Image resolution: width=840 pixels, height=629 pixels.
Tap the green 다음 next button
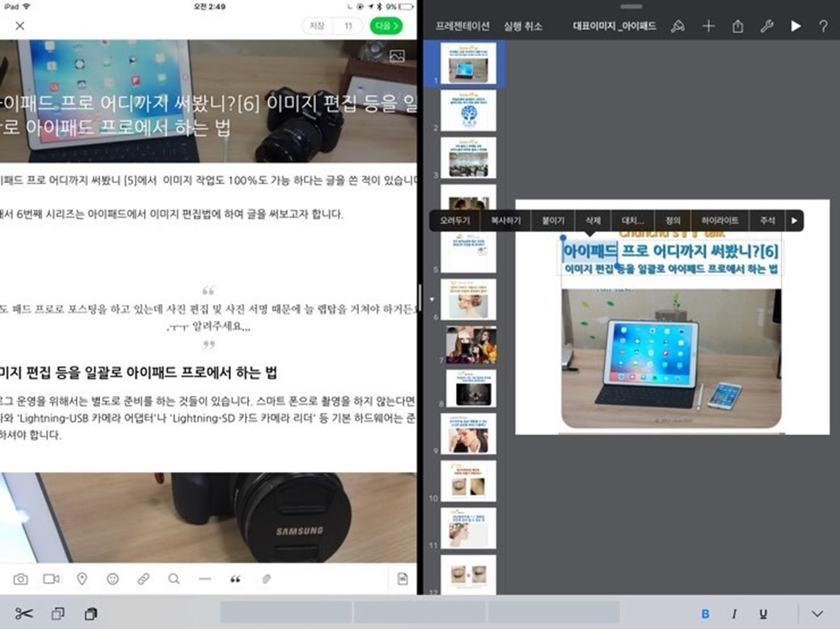(386, 26)
